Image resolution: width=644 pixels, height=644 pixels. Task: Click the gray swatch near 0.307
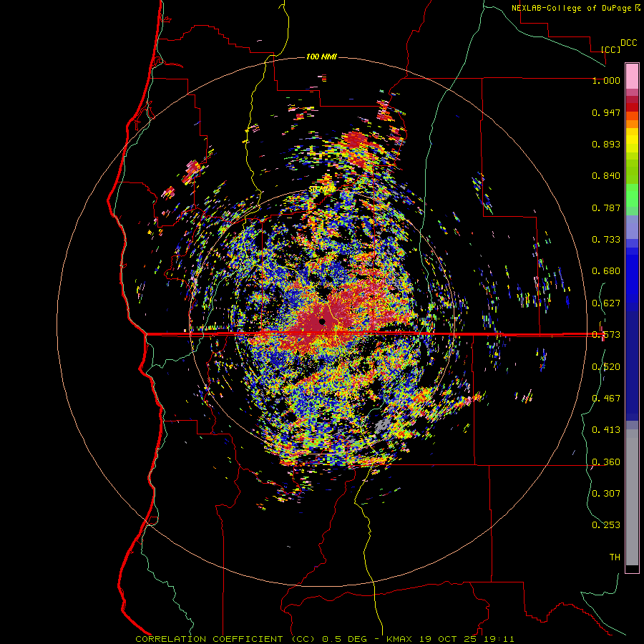(x=632, y=497)
